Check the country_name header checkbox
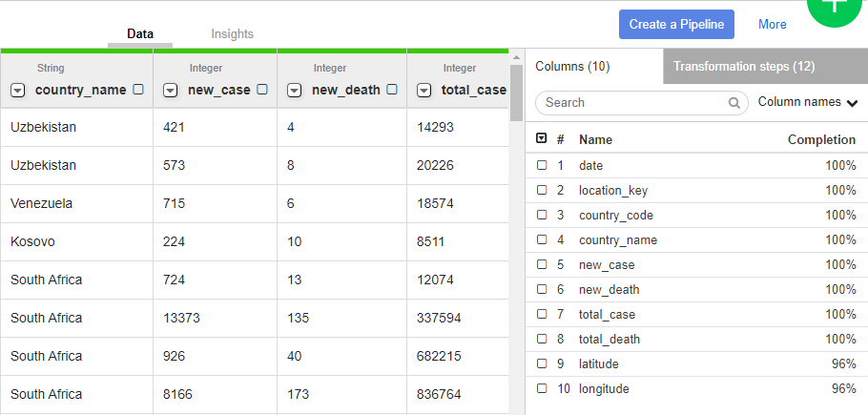Image resolution: width=868 pixels, height=415 pixels. 138,90
